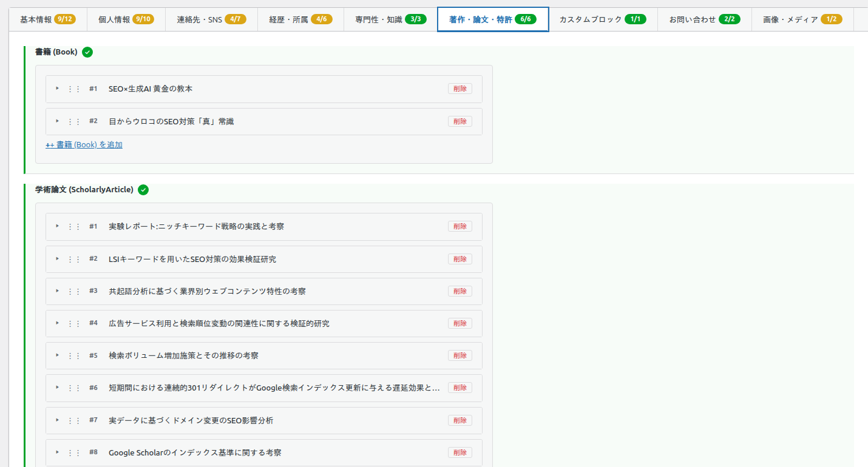Expand article LSIキーワードを用いたSEO対策
The width and height of the screenshot is (868, 467).
pos(58,259)
